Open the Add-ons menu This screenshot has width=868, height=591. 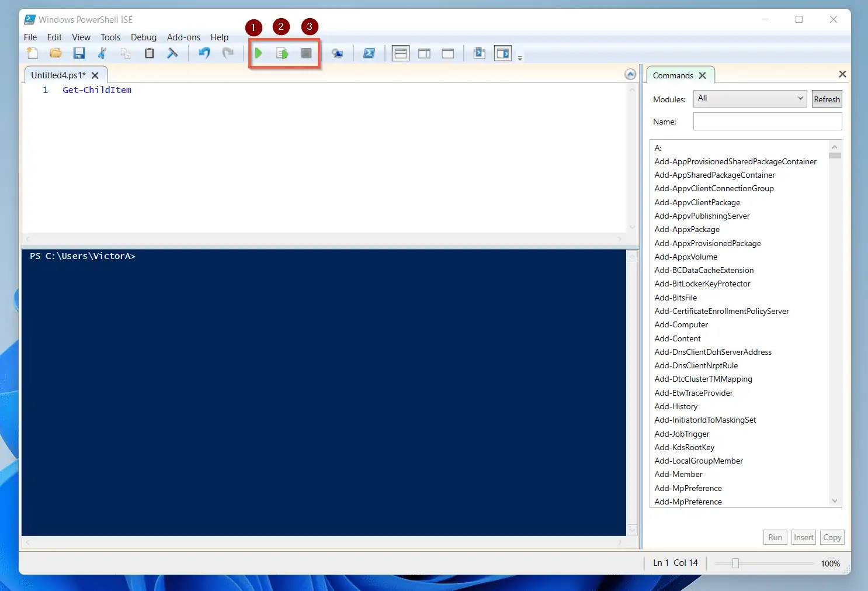183,37
